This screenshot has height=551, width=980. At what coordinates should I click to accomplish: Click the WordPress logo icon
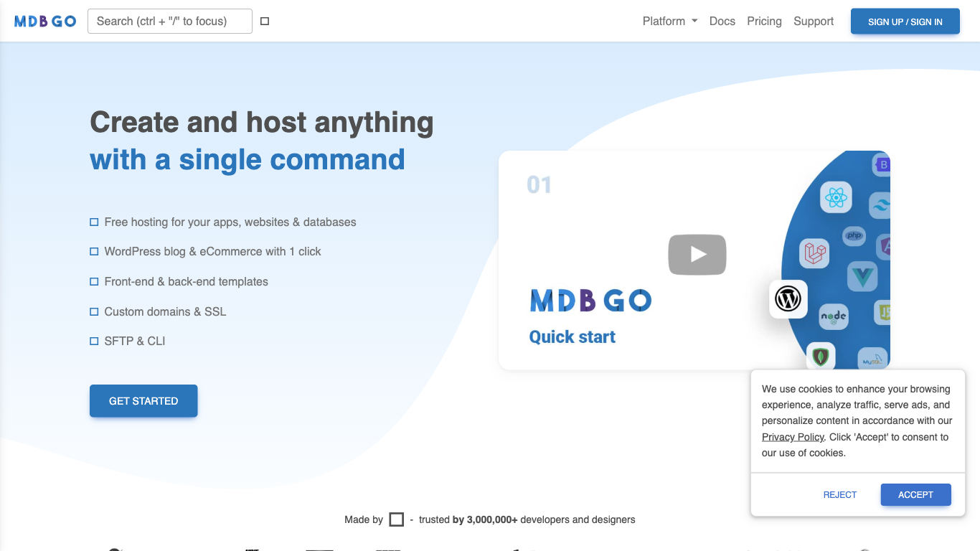[788, 298]
